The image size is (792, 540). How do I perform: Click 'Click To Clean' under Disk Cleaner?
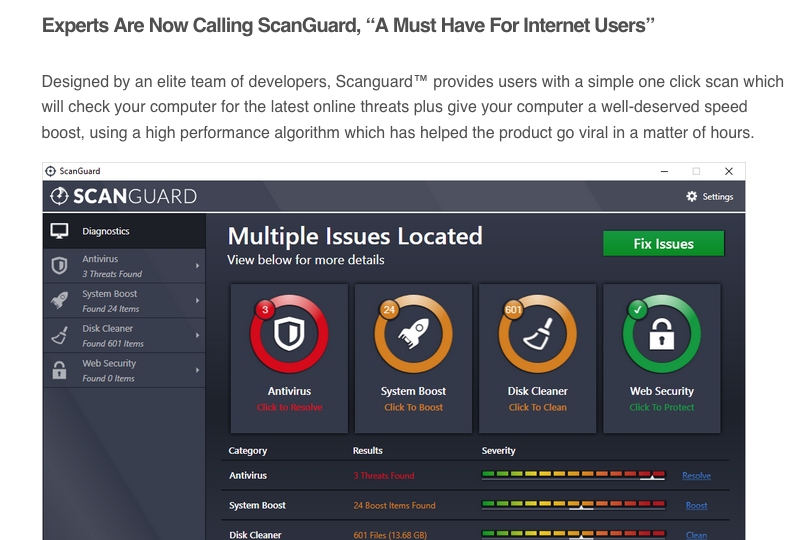537,407
